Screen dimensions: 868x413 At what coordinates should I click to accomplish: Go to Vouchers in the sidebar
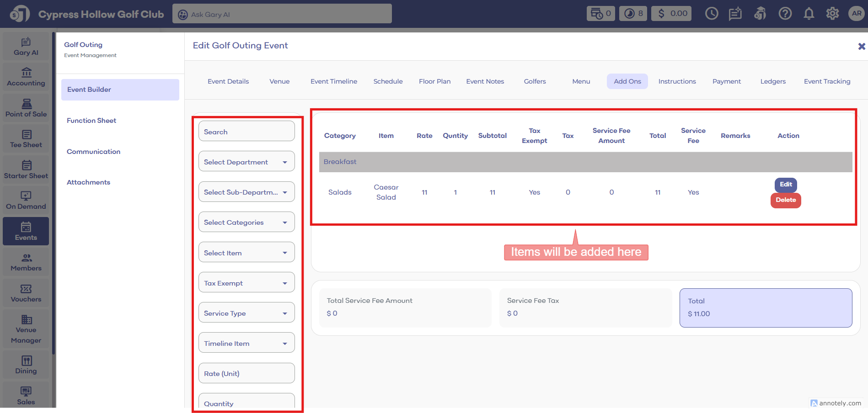26,293
